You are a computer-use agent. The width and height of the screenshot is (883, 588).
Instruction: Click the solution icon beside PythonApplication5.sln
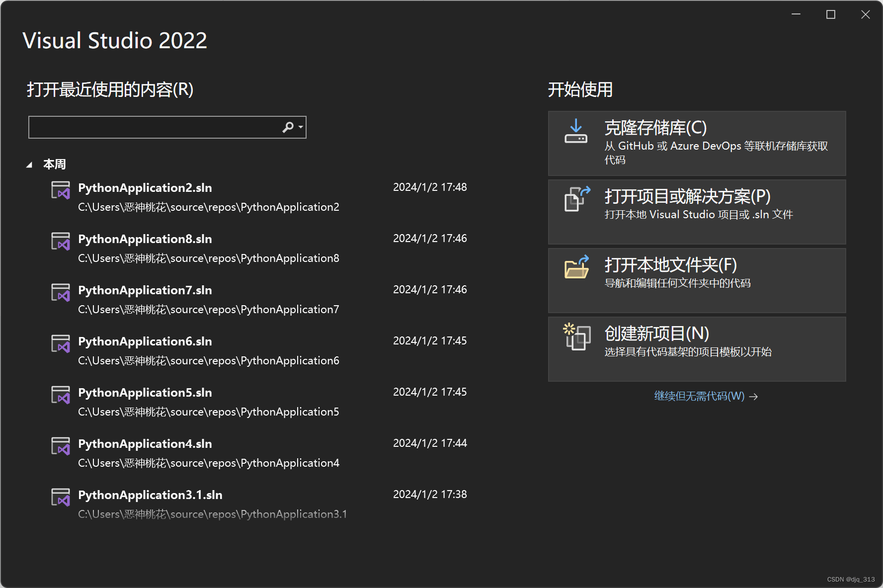coord(61,395)
